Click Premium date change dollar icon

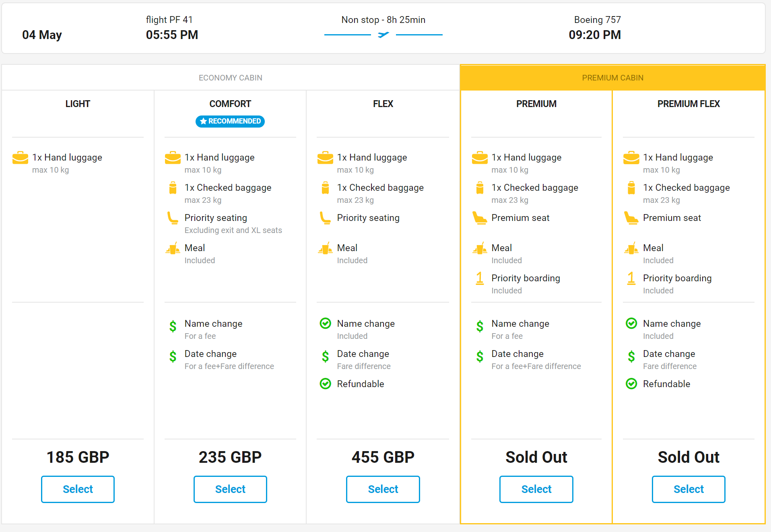point(480,356)
